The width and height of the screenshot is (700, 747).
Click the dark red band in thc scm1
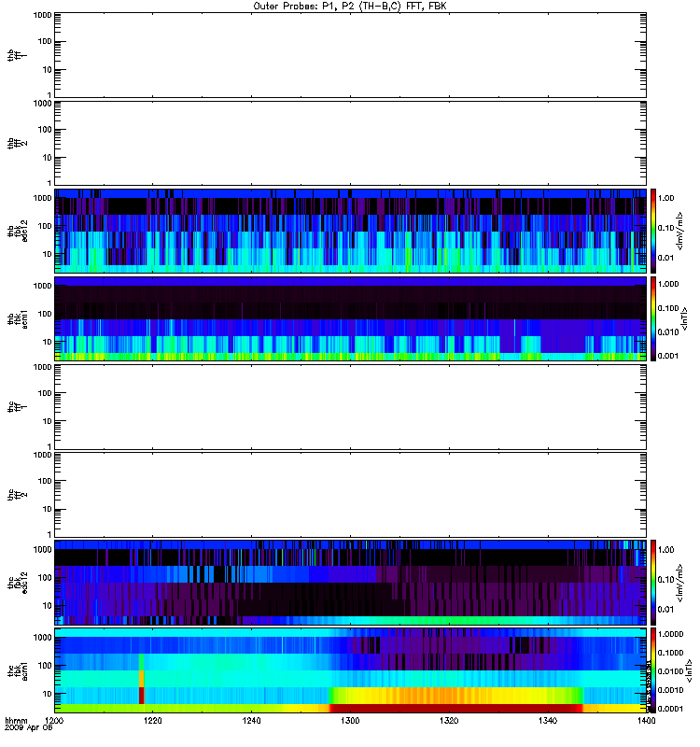pos(457,708)
